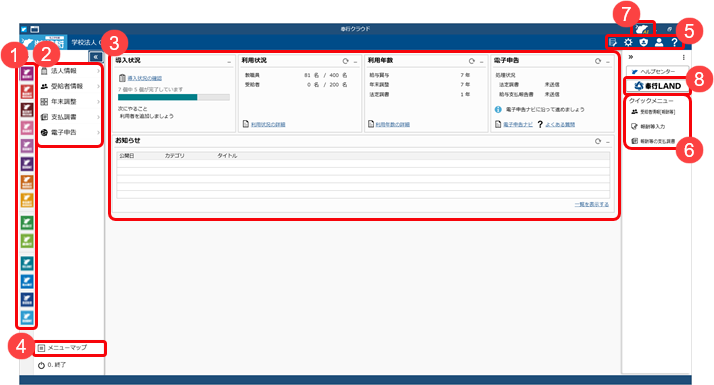Minimize the 電子申告 widget
This screenshot has width=714, height=385.
(608, 62)
